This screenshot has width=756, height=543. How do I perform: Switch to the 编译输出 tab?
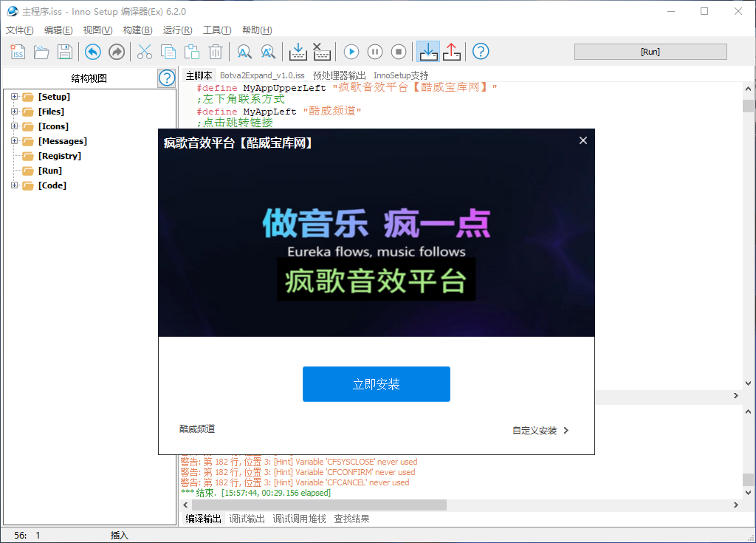204,519
